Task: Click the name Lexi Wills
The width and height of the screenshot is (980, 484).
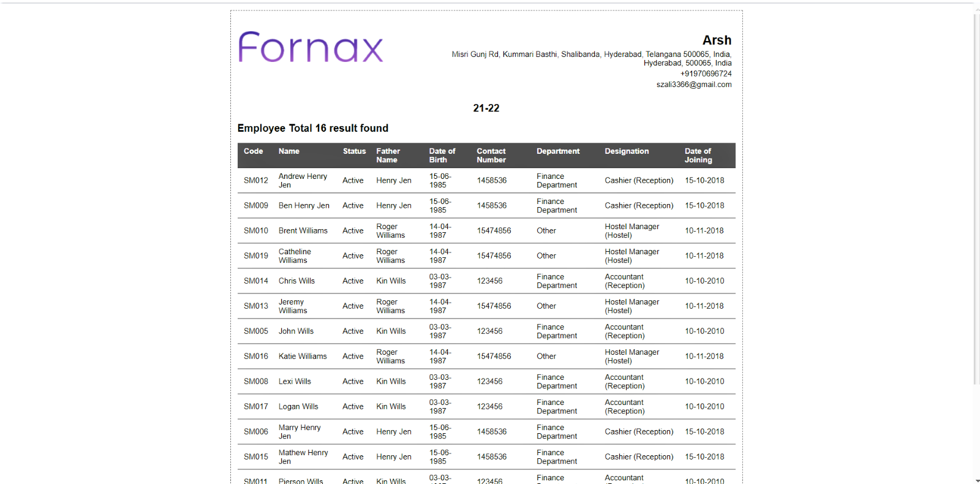Action: tap(295, 382)
